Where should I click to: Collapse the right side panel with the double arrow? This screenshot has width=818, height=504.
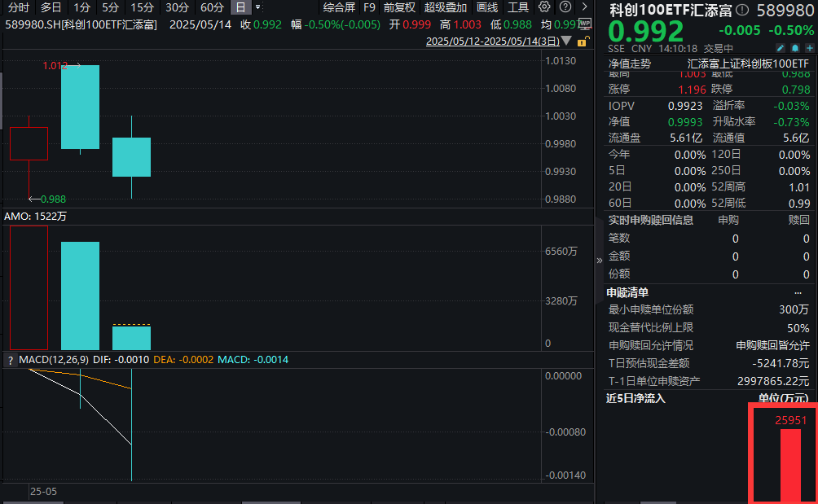(600, 261)
